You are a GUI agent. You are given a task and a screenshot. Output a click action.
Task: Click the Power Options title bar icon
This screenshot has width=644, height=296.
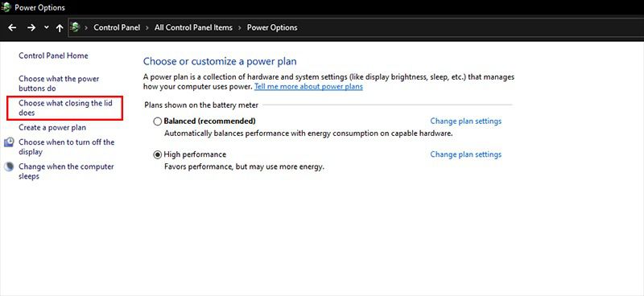click(6, 7)
